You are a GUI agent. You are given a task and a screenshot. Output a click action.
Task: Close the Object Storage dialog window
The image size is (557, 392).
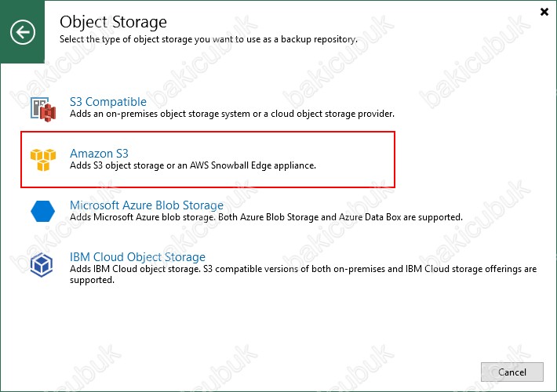(544, 12)
